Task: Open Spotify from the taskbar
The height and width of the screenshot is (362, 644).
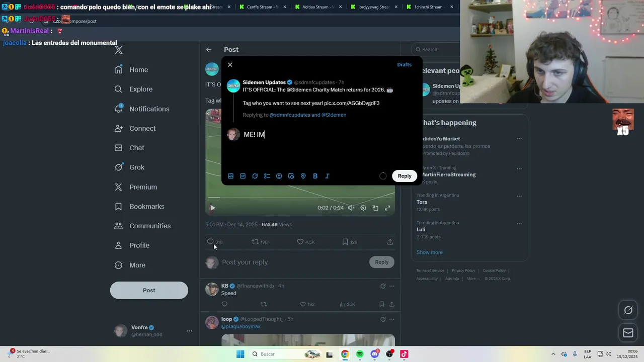Action: tap(360, 354)
